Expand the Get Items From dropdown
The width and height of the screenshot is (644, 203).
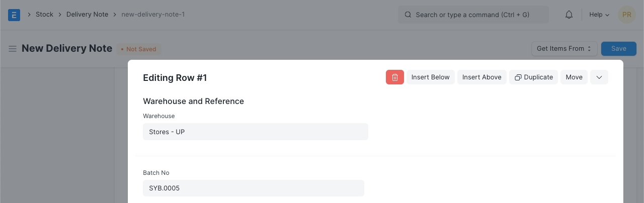pos(564,49)
